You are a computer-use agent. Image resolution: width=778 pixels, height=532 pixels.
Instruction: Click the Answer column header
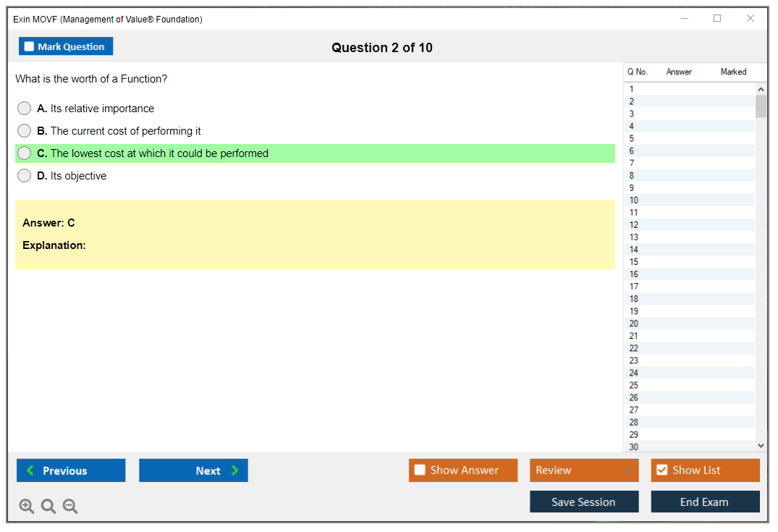(679, 72)
